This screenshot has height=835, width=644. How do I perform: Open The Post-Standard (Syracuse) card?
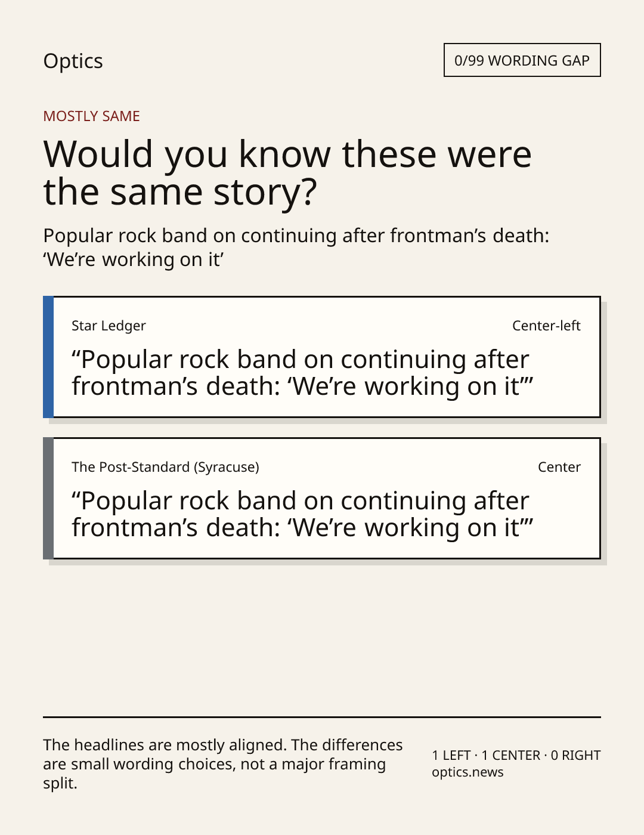(322, 498)
